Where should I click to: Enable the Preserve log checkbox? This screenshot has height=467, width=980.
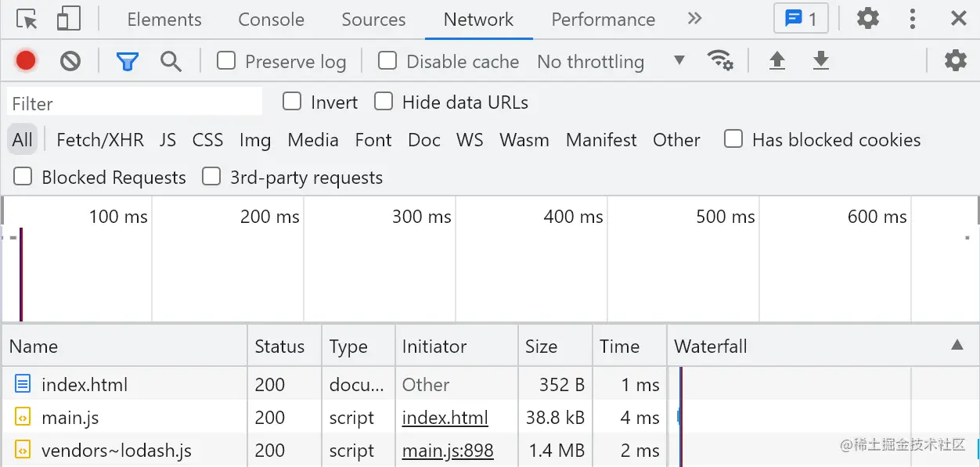[226, 61]
